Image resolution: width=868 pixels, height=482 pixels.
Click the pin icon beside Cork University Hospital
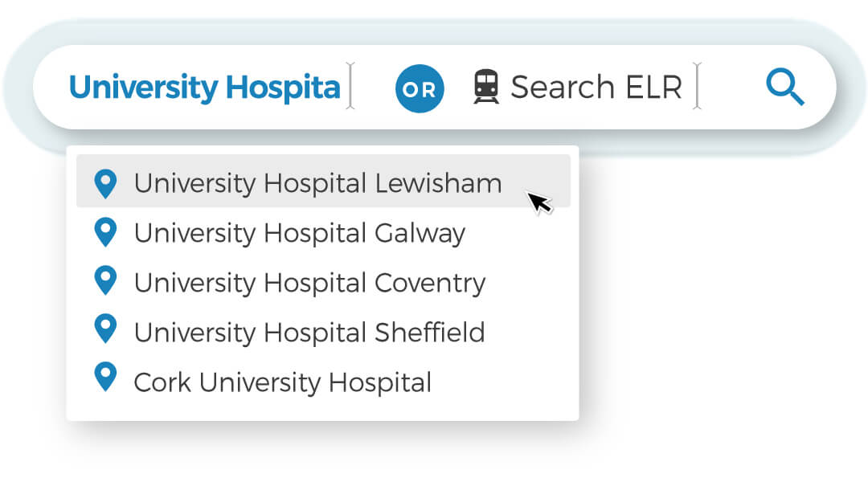(105, 378)
